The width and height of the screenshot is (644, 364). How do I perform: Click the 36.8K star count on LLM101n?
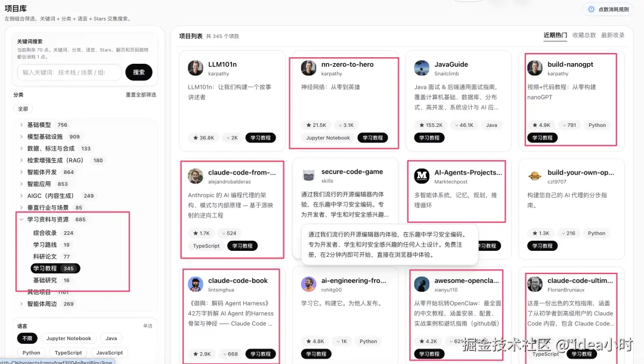(204, 138)
